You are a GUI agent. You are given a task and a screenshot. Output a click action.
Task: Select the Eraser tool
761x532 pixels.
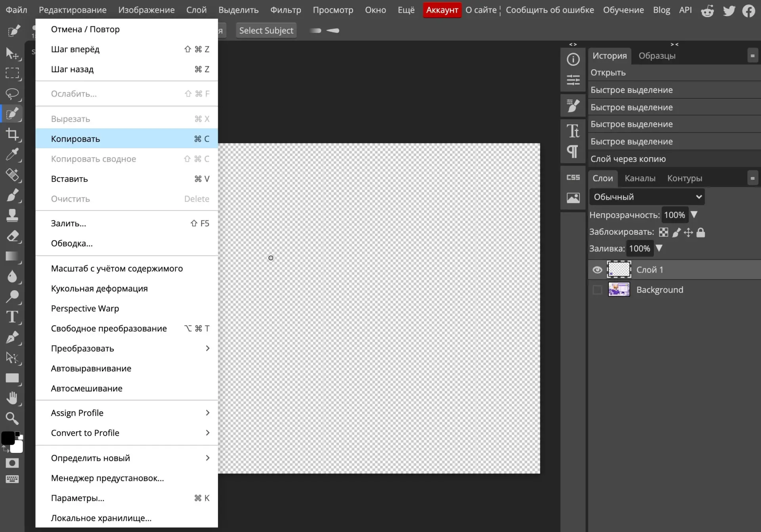click(x=12, y=236)
